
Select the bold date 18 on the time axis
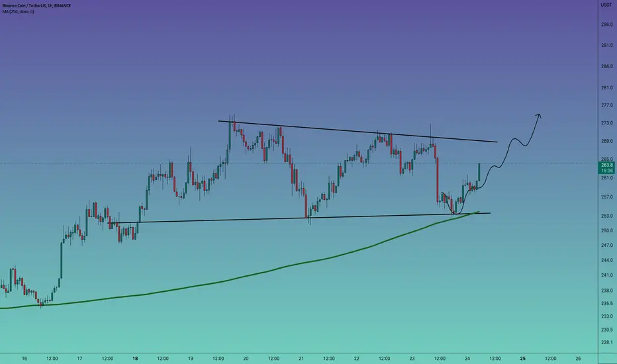click(135, 359)
